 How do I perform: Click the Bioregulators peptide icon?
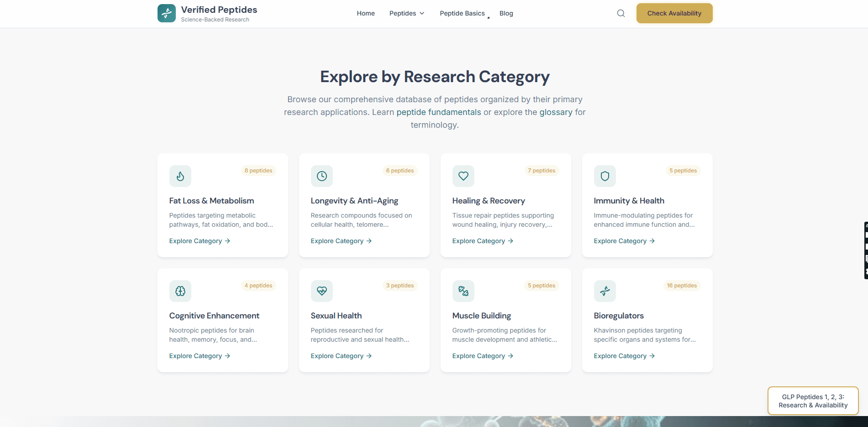coord(605,291)
